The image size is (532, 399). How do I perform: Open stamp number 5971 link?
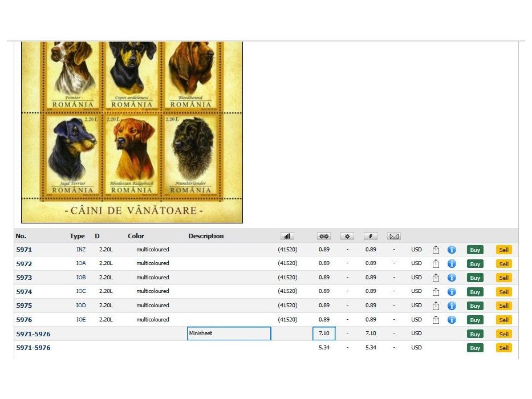tap(24, 250)
